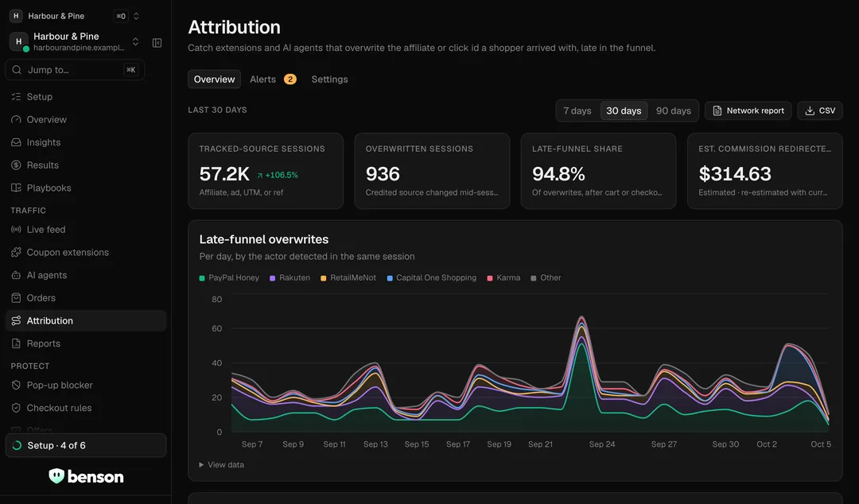This screenshot has height=504, width=859.
Task: Open the Network report
Action: (748, 110)
